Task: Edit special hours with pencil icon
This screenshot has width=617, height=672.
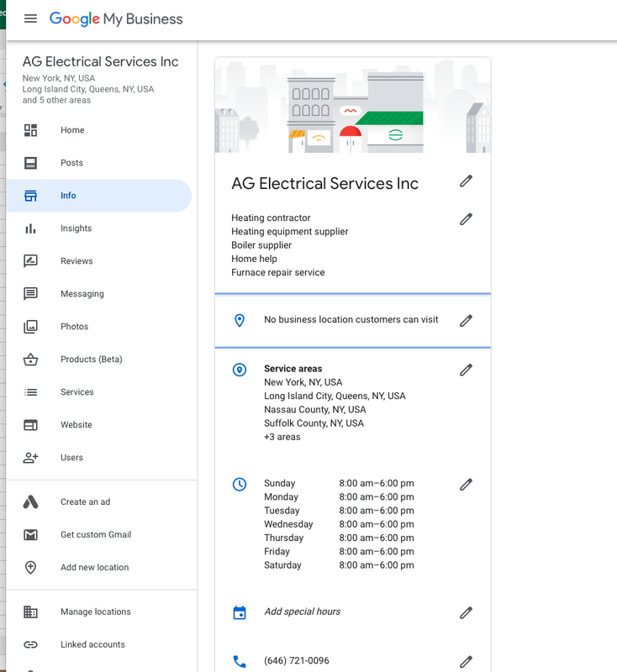Action: [466, 613]
